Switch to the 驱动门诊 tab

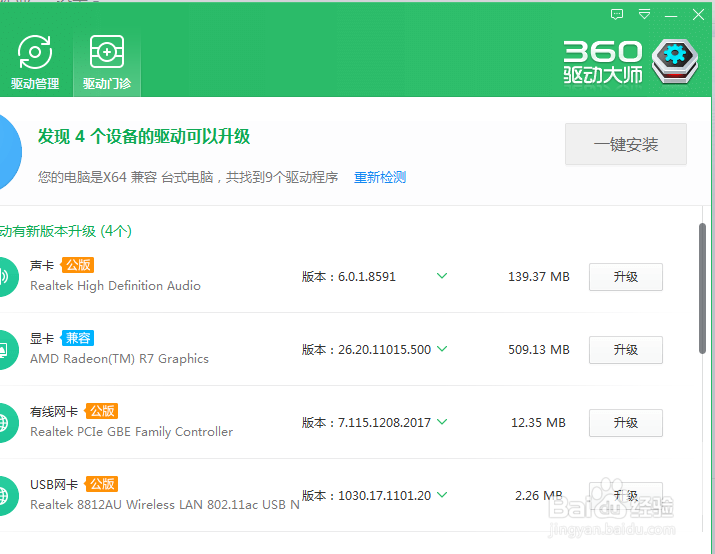(107, 63)
